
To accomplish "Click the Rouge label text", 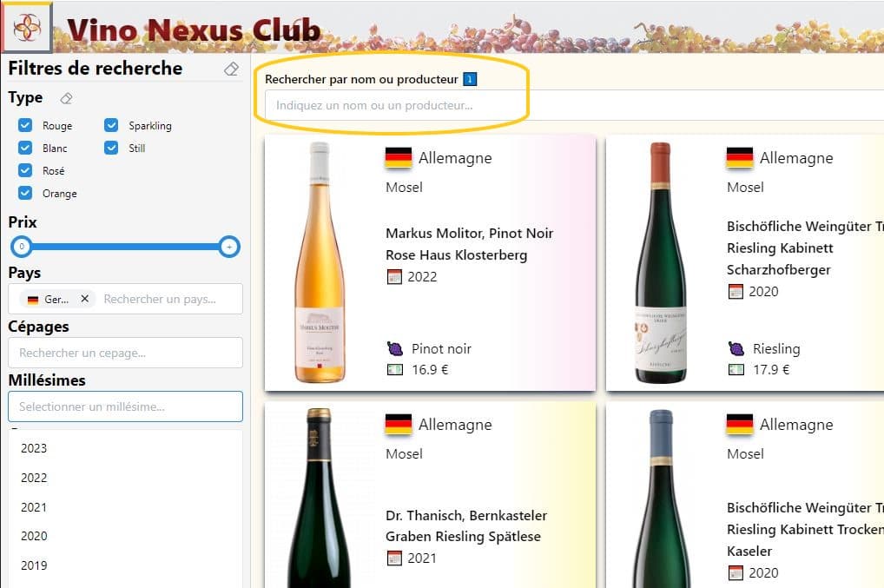I will pos(57,126).
